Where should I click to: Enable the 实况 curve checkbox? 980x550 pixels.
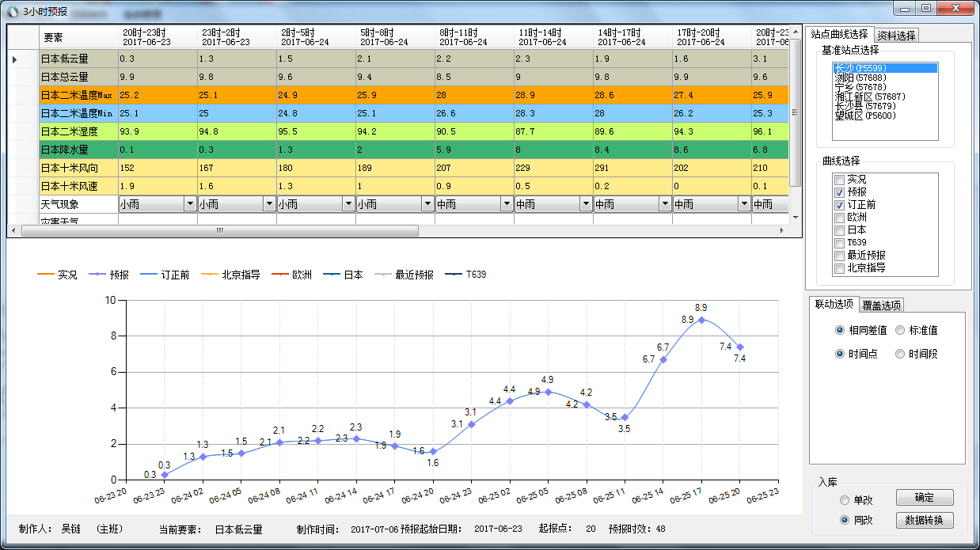click(x=839, y=180)
